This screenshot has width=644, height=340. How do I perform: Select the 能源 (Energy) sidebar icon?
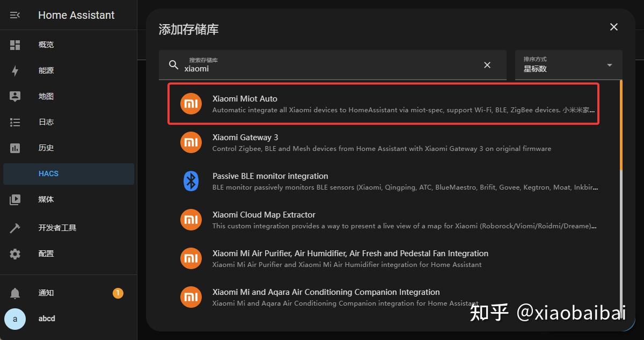(15, 70)
